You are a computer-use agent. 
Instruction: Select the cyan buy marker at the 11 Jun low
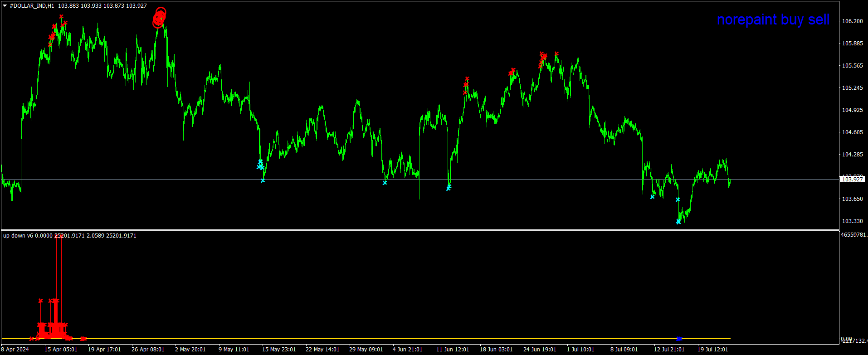coord(449,188)
